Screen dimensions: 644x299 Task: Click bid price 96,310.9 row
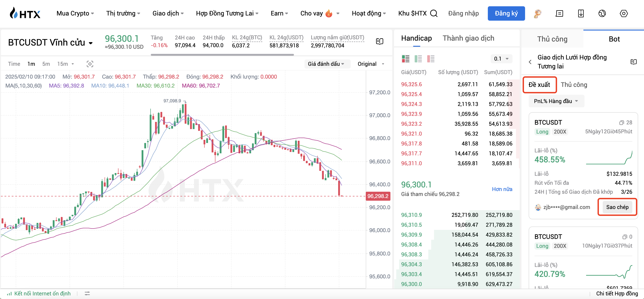tap(456, 215)
